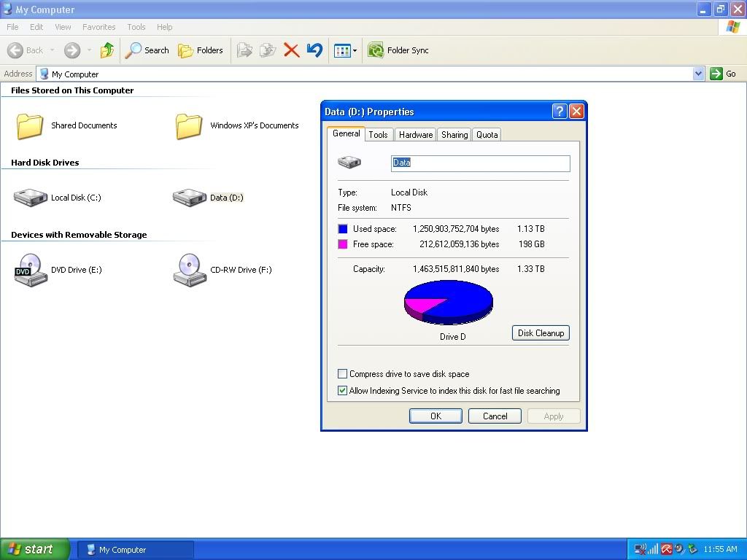Open the Address bar dropdown arrow
The width and height of the screenshot is (747, 560).
pyautogui.click(x=698, y=74)
